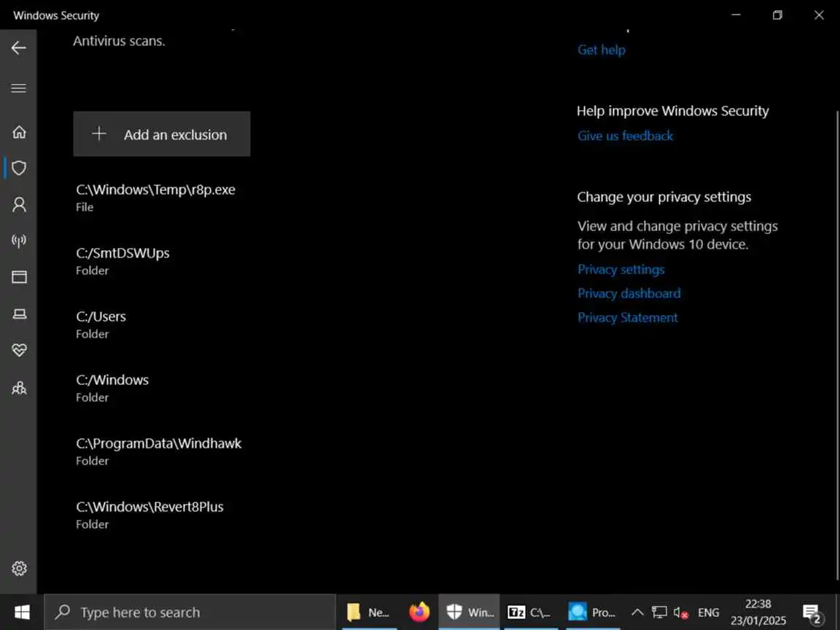The width and height of the screenshot is (840, 630).
Task: Click the plus icon in Add an exclusion
Action: coord(99,134)
